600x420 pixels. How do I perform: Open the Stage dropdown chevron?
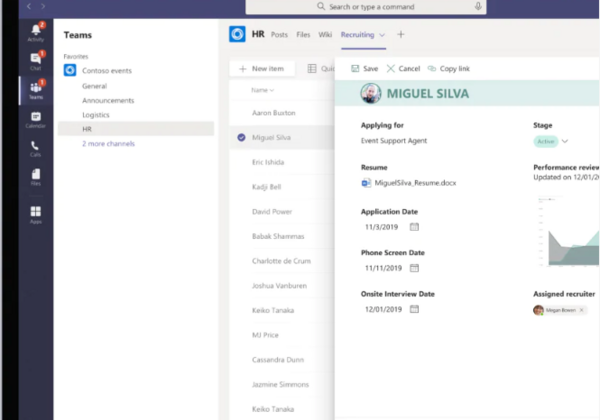pos(565,141)
